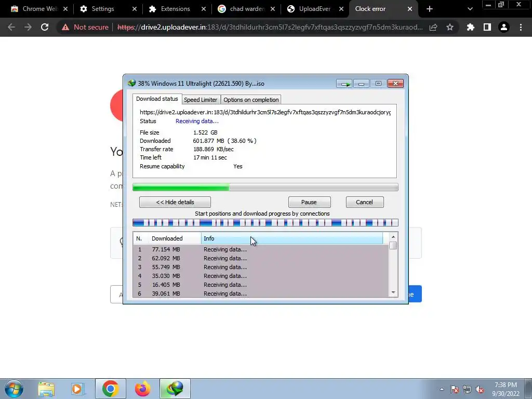This screenshot has width=532, height=399.
Task: Select the Download status tab
Action: [157, 99]
